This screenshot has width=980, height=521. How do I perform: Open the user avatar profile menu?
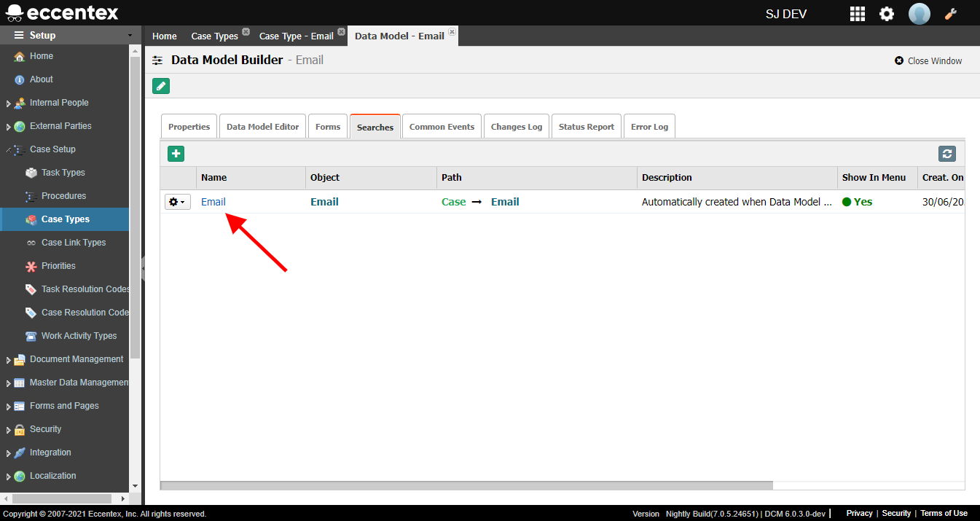tap(920, 14)
